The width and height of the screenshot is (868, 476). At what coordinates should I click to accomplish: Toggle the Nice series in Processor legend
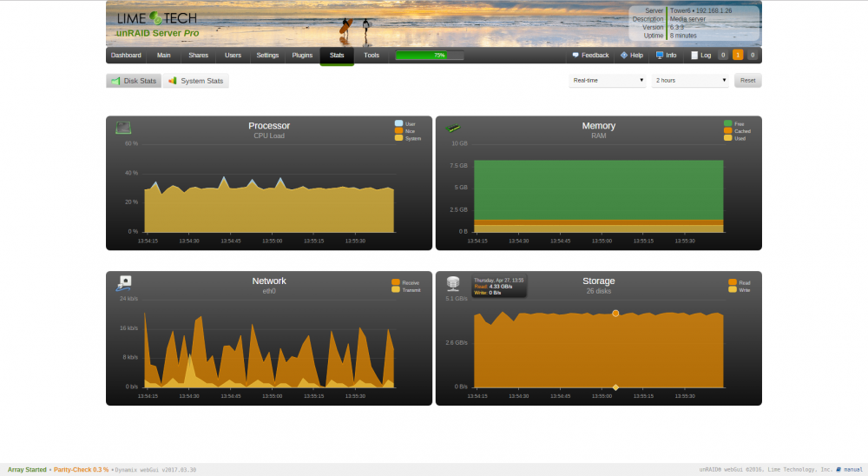pyautogui.click(x=404, y=131)
